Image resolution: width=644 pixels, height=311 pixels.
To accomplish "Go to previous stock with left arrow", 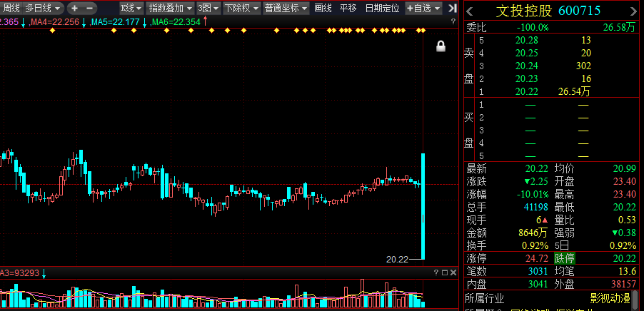I will pyautogui.click(x=470, y=11).
